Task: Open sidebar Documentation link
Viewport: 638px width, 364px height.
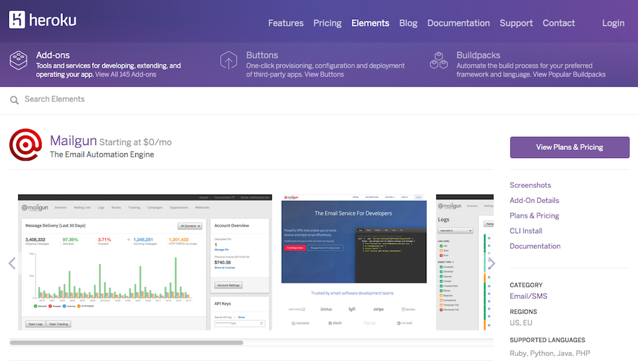Action: [x=535, y=246]
